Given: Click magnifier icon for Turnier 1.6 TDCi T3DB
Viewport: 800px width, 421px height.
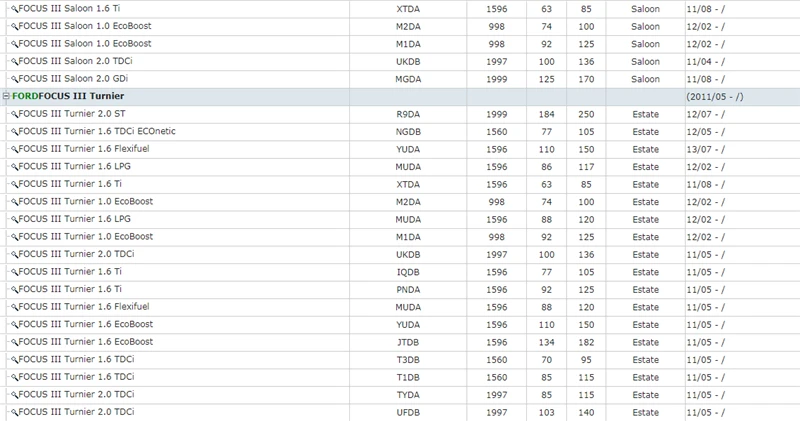Looking at the screenshot, I should pos(14,360).
